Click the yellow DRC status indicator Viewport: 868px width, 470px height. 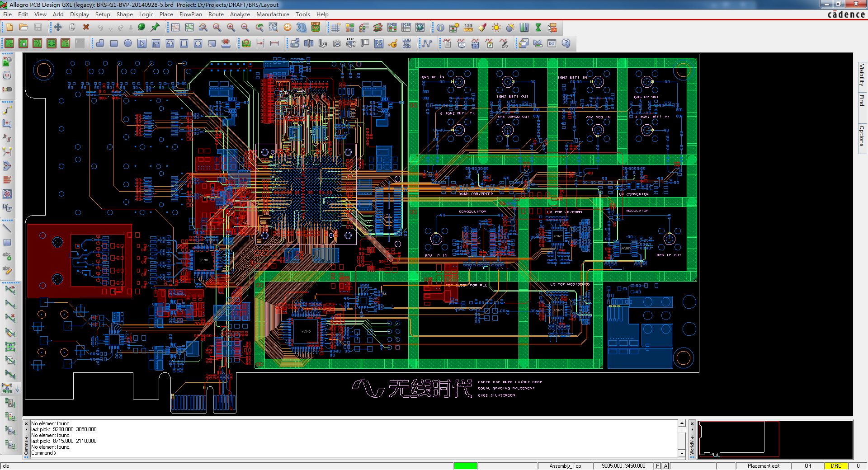click(836, 466)
